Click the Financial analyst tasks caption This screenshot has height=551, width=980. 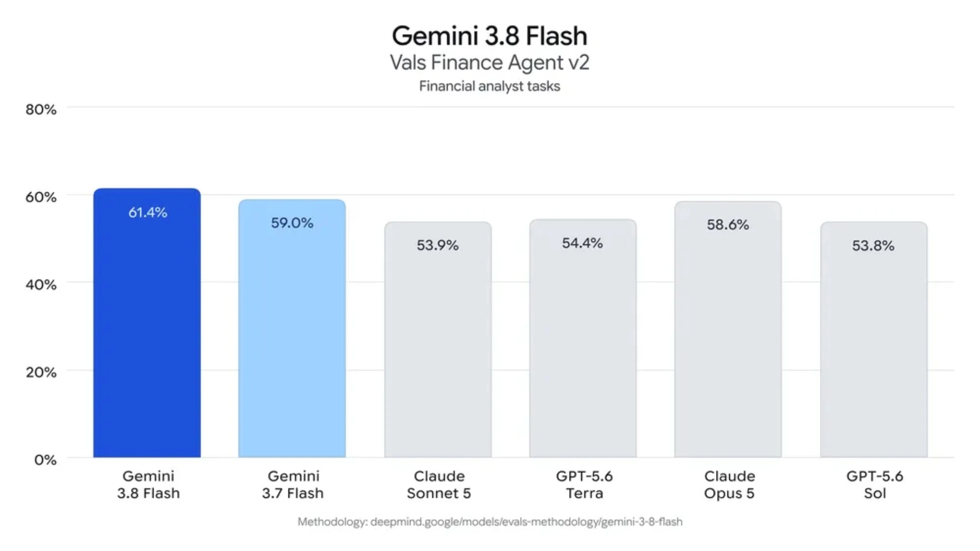coord(489,86)
